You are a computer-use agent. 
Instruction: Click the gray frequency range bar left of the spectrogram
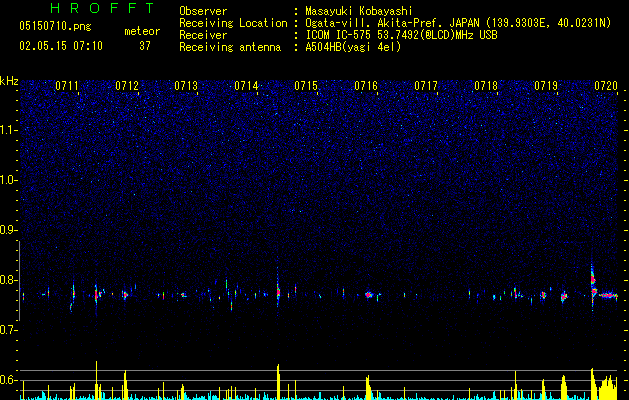point(19,281)
